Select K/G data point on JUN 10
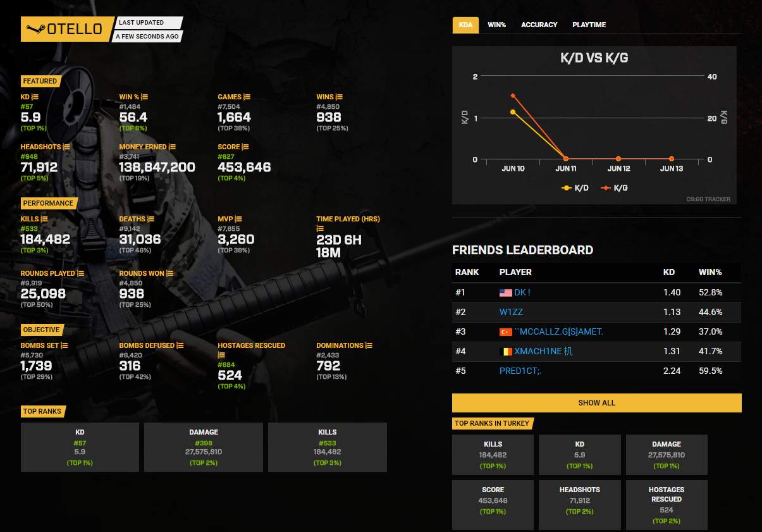762x532 pixels. click(513, 96)
